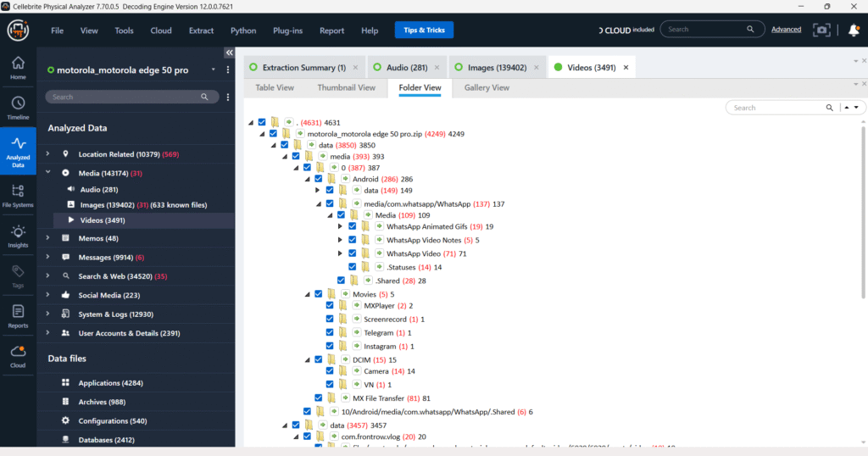Open the three-dot menu beside the panel search
This screenshot has height=456, width=868.
tap(227, 97)
